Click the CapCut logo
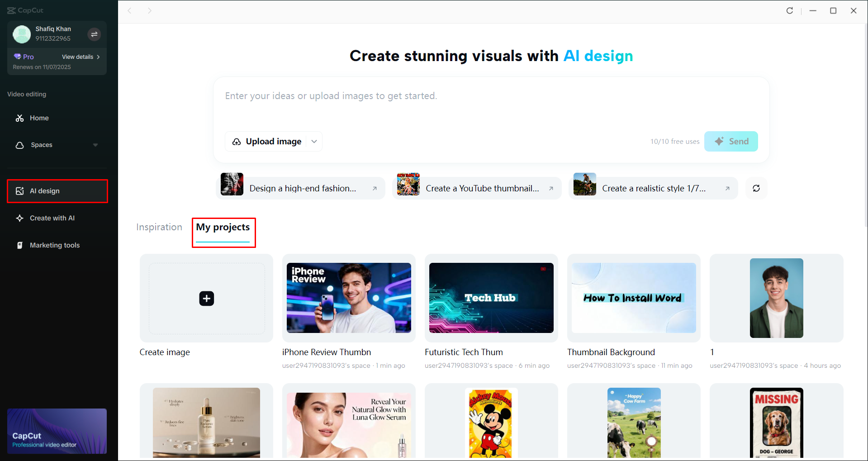Viewport: 868px width, 461px height. (25, 10)
